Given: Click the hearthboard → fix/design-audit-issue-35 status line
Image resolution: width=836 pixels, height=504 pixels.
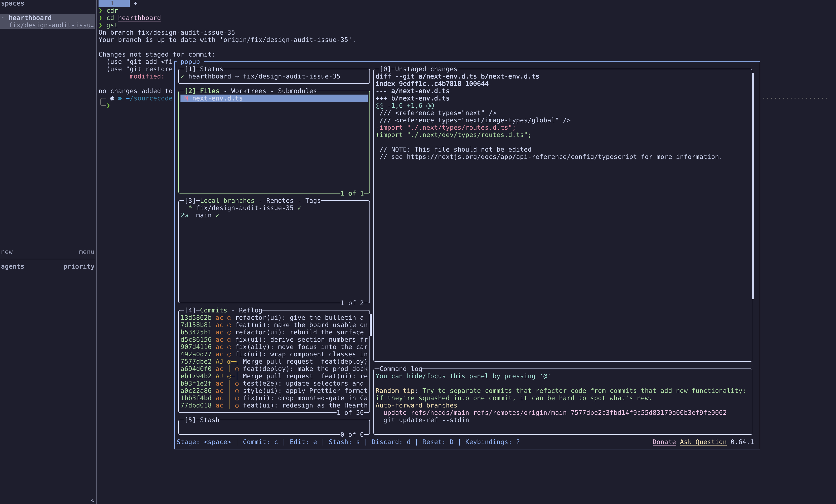Looking at the screenshot, I should (x=264, y=76).
